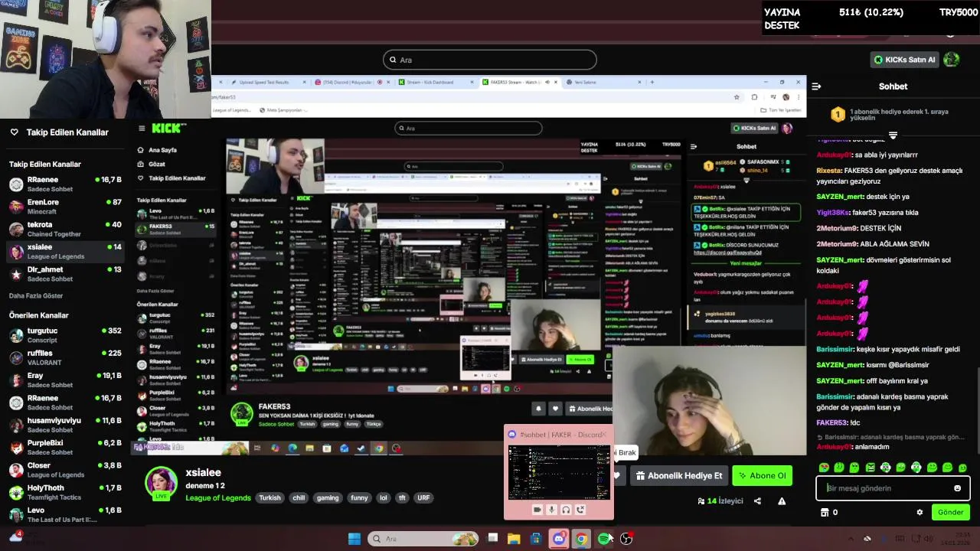Toggle camera in Discord preview popup
This screenshot has width=980, height=551.
tap(537, 510)
